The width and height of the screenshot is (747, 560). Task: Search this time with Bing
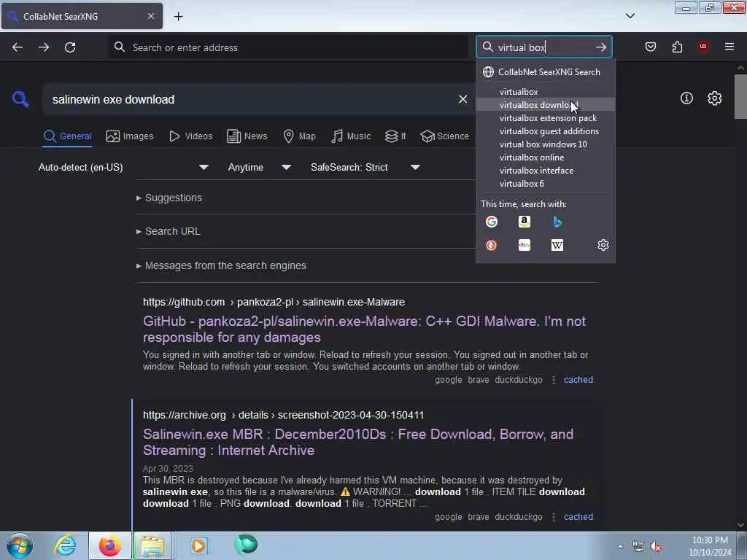(x=557, y=222)
